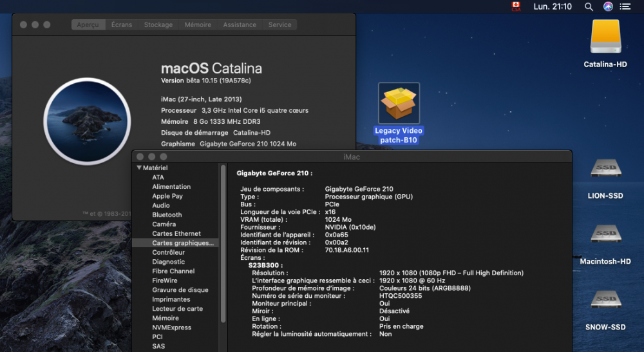Click the 1920 x 1080 @ 60 Hz value

pos(412,280)
